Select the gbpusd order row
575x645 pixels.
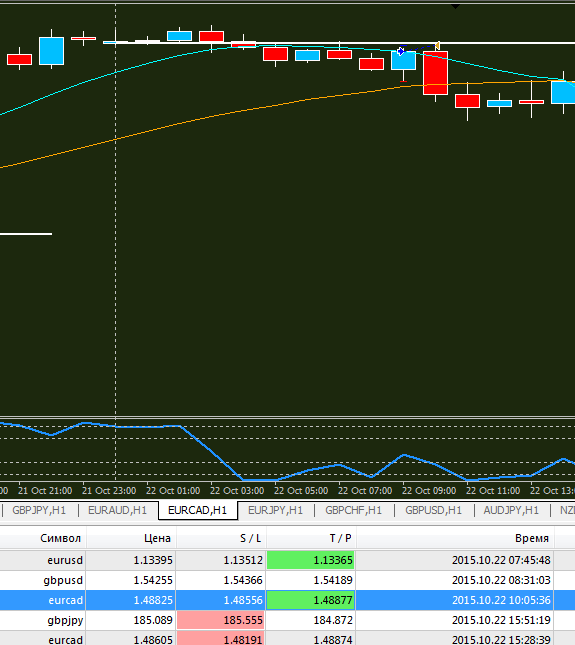tap(288, 580)
